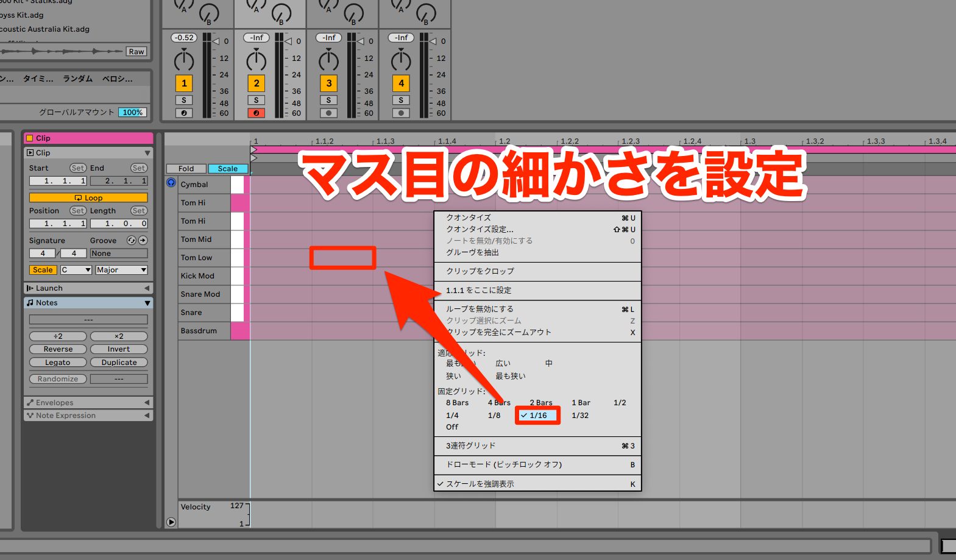The height and width of the screenshot is (560, 956).
Task: Pick the checked 1/16 fixed grid option
Action: coord(537,416)
